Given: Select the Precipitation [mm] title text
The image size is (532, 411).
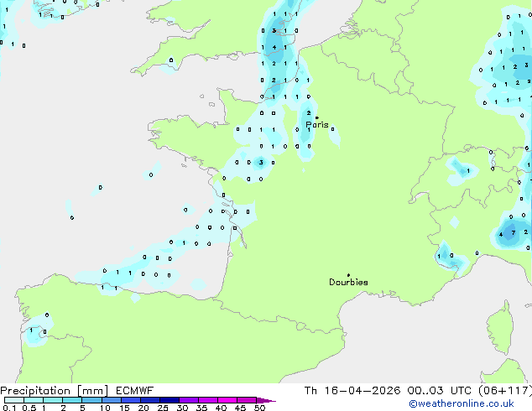Looking at the screenshot, I should click(x=55, y=391).
